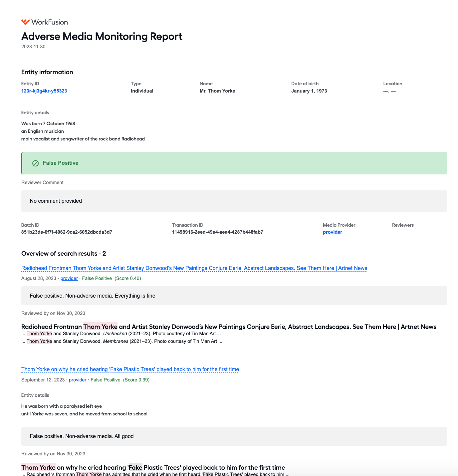This screenshot has width=458, height=476.
Task: Click the 'Unchecked (2021–23)' snippet line
Action: (121, 334)
